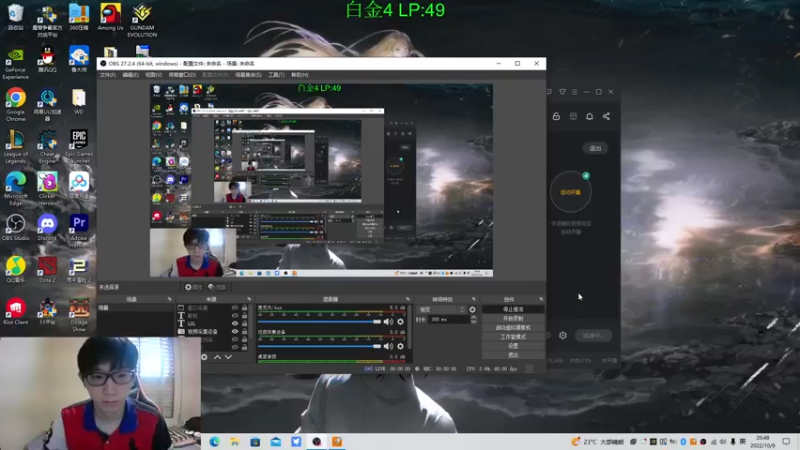The width and height of the screenshot is (800, 450).
Task: Click the 视频采集设备 volume slider
Action: pyautogui.click(x=319, y=346)
